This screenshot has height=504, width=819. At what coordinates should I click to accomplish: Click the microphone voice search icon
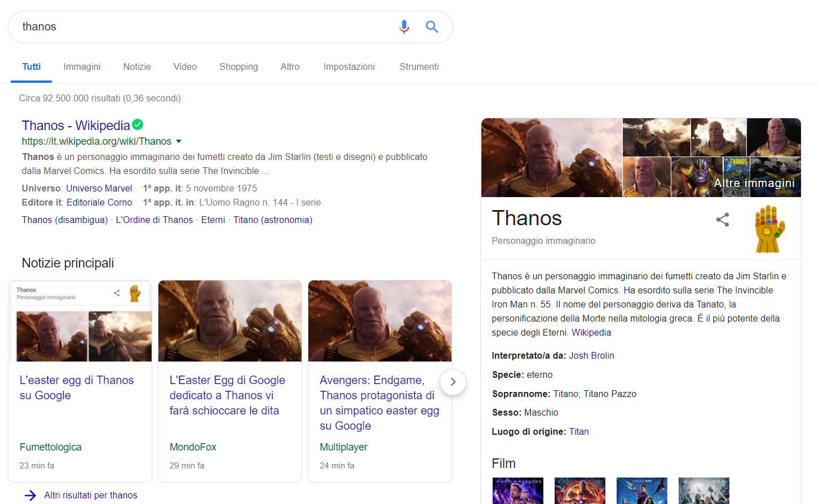[404, 27]
